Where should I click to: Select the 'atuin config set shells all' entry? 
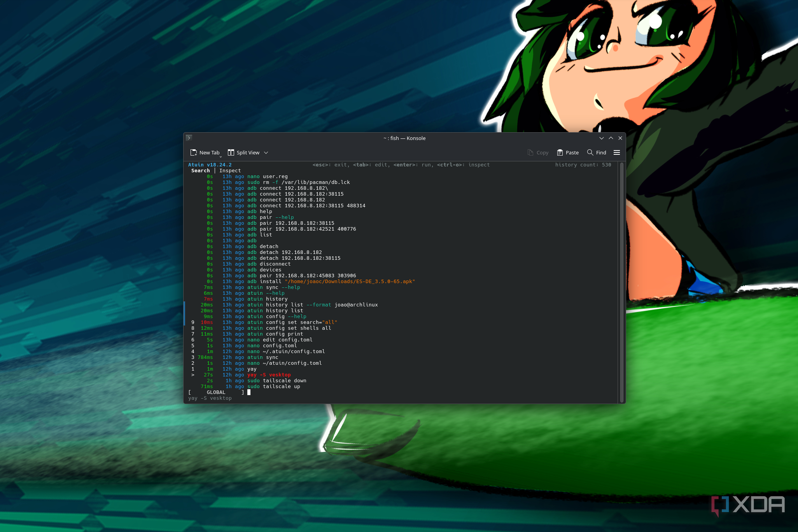[289, 328]
